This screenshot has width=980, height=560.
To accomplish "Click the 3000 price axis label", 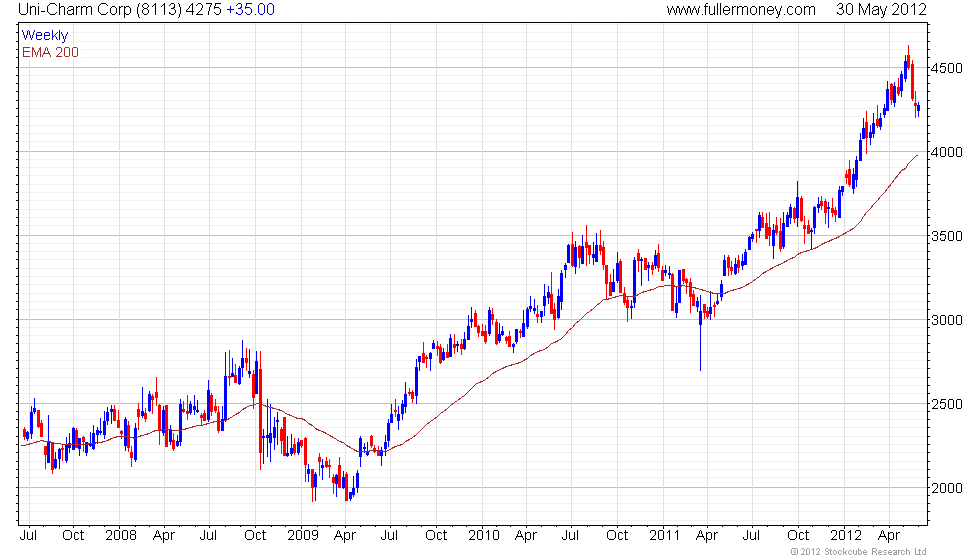I will [x=946, y=320].
